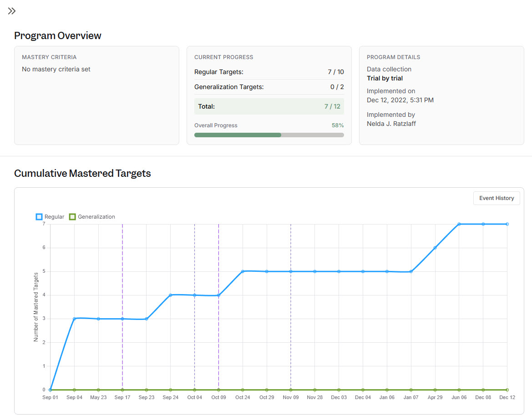
Task: Click the 'Overall Progress' label
Action: (216, 125)
